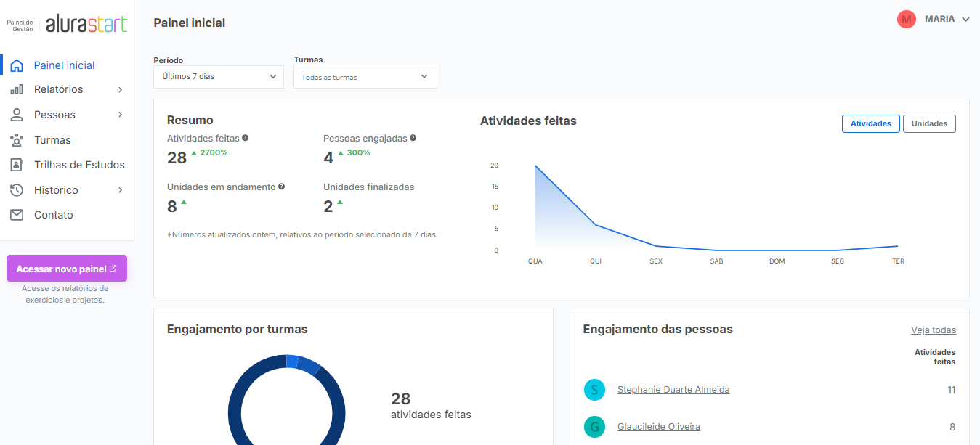This screenshot has height=445, width=980.
Task: Click the Painel inicial home icon
Action: 17,65
